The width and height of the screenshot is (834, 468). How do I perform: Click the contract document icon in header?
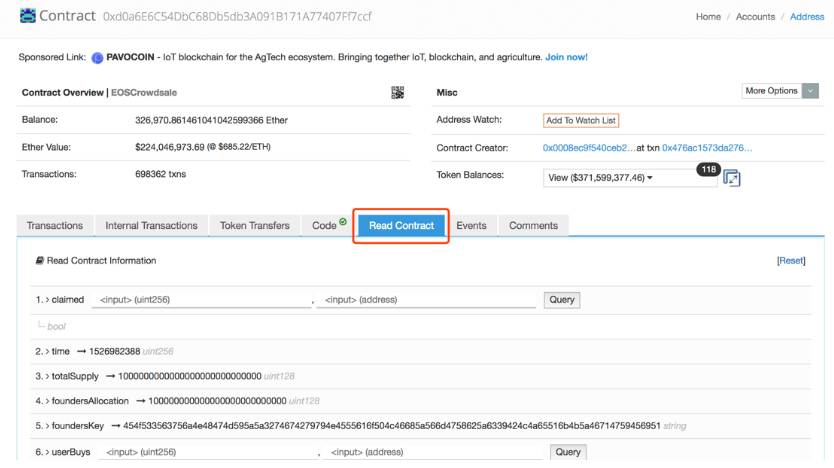(27, 17)
